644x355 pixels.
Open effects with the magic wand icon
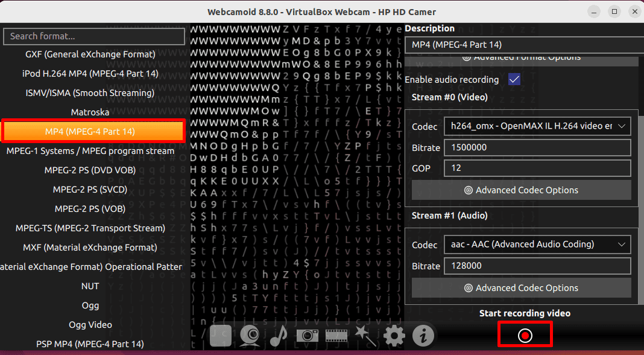tap(365, 335)
